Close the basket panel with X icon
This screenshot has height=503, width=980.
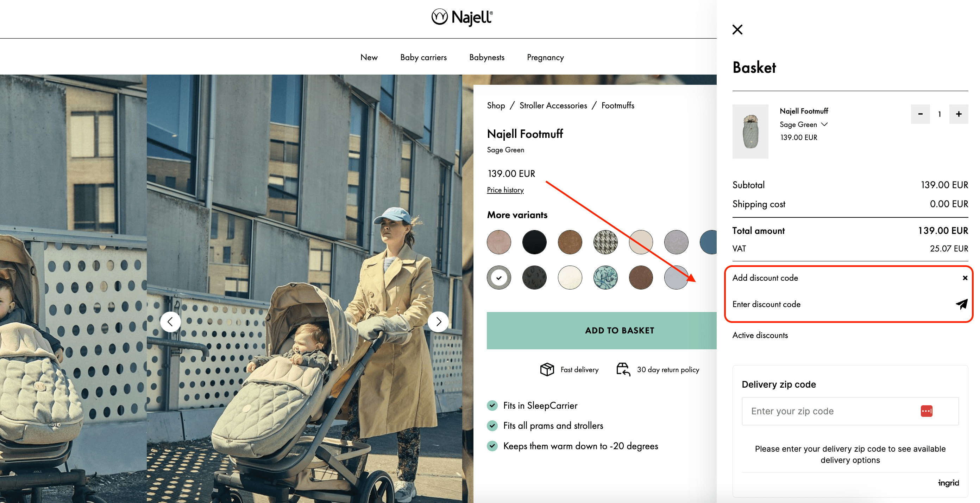point(737,29)
